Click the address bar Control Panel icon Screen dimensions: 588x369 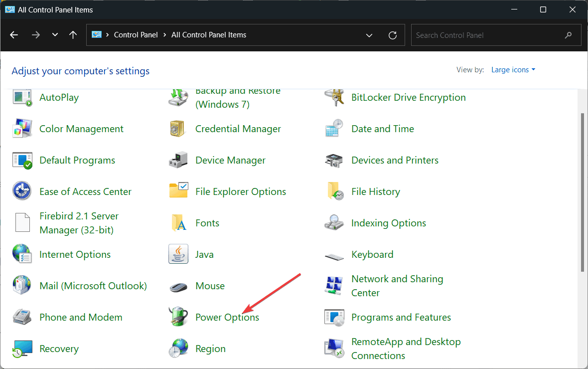click(97, 35)
